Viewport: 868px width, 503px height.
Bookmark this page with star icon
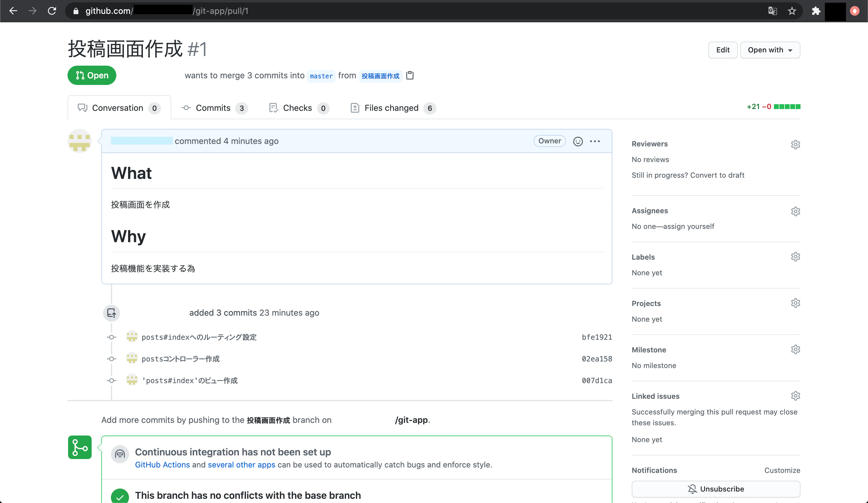[x=792, y=11]
